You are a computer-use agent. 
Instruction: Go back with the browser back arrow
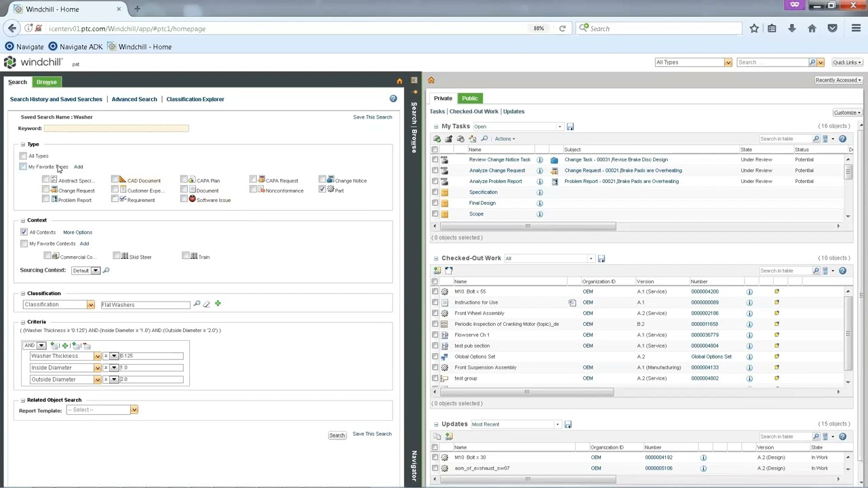(12, 28)
